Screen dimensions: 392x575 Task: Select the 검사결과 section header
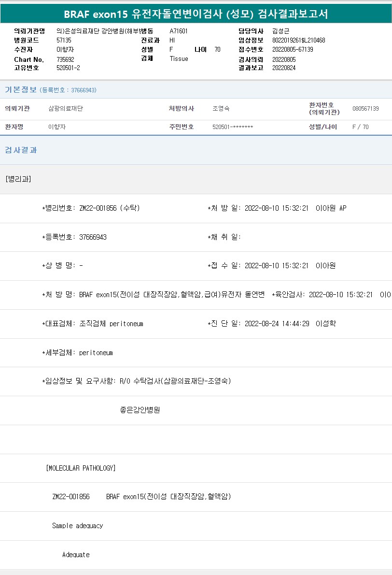[x=21, y=150]
